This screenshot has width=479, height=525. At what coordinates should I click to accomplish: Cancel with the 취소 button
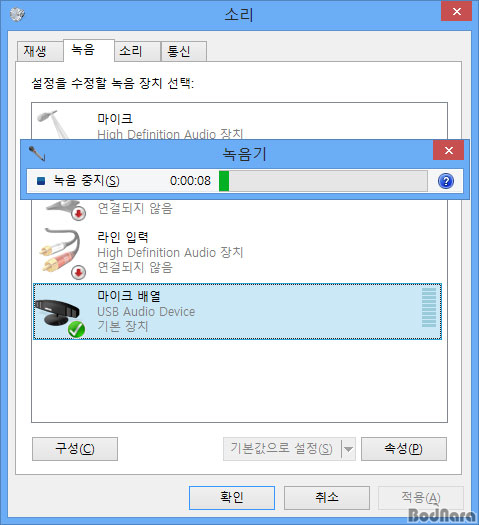(327, 498)
